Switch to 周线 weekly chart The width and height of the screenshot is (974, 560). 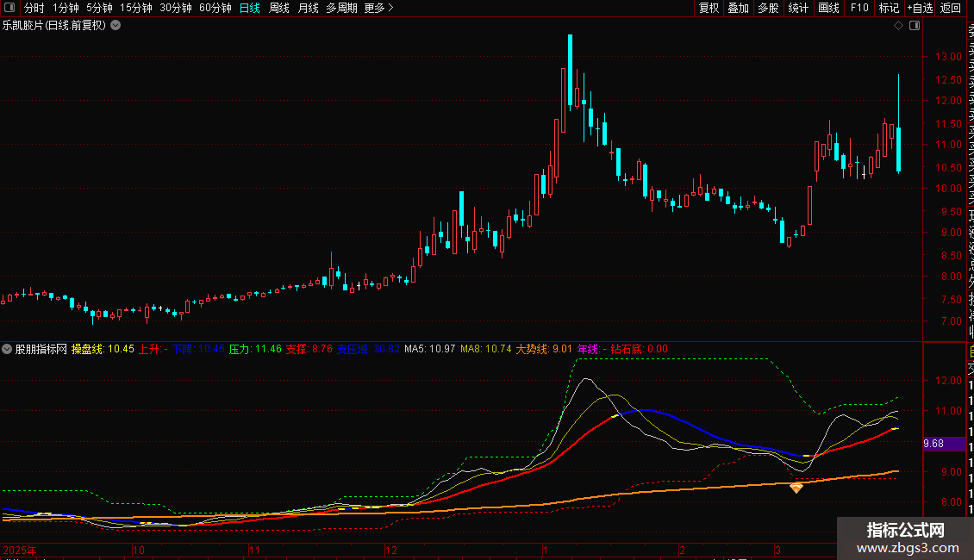pyautogui.click(x=279, y=8)
